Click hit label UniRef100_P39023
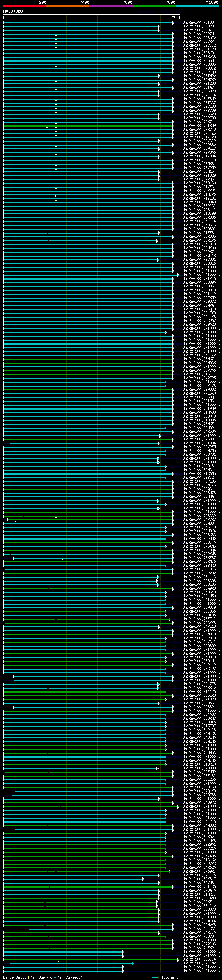This screenshot has width=222, height=980. tap(199, 324)
